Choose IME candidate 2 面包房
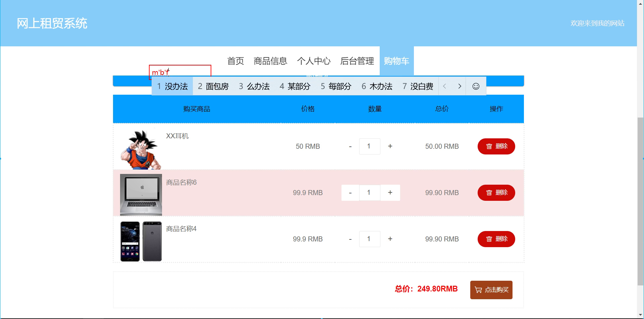 click(x=213, y=86)
